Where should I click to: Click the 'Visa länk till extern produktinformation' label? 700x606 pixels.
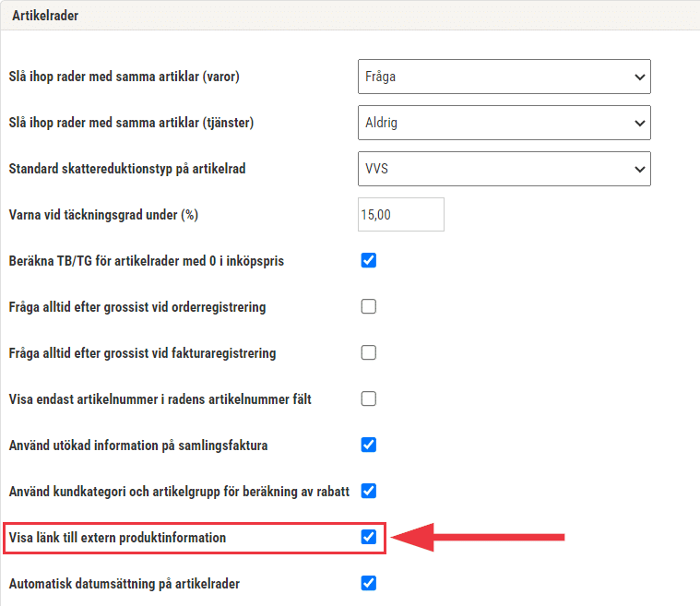pos(117,537)
